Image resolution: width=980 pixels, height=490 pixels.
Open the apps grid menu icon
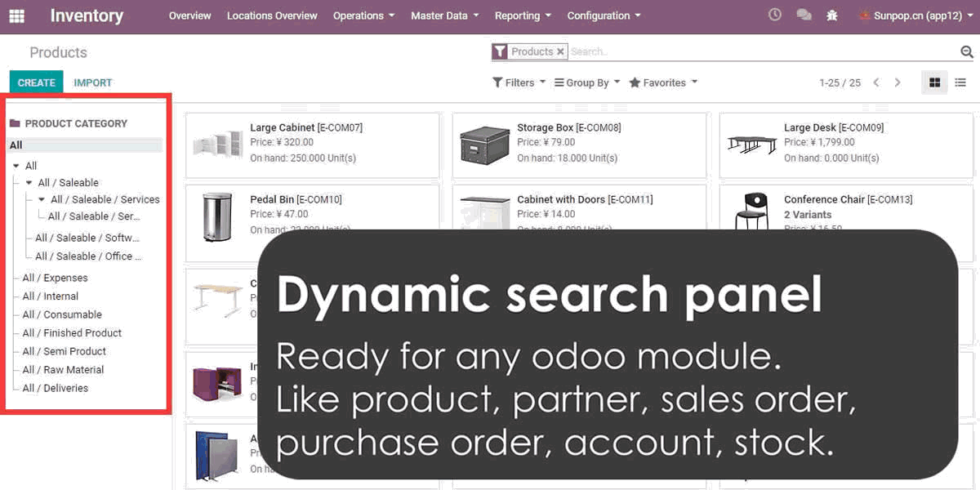pos(16,16)
